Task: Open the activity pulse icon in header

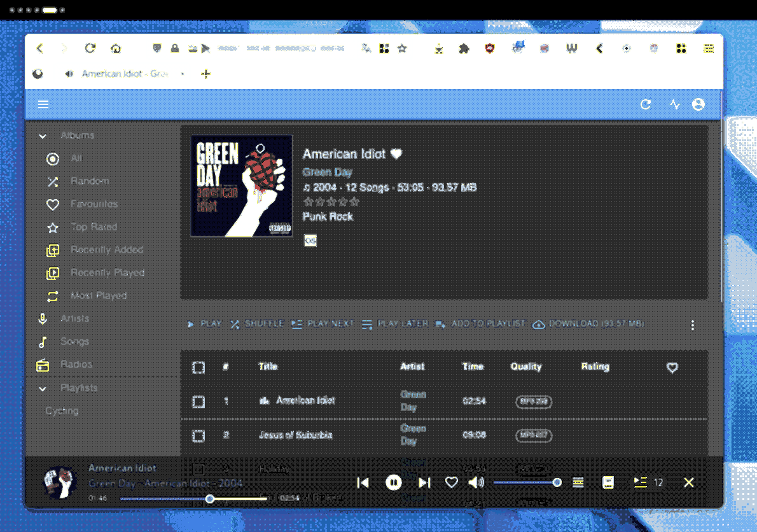Action: (675, 104)
